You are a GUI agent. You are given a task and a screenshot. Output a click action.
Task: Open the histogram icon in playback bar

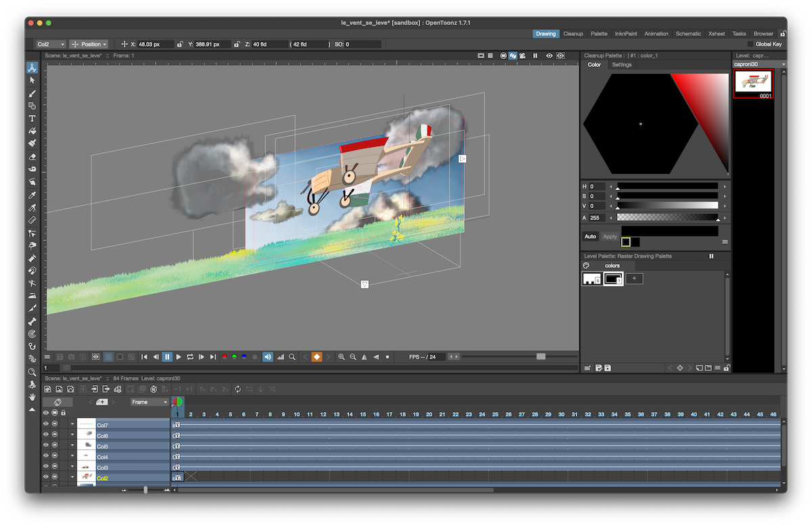(280, 357)
